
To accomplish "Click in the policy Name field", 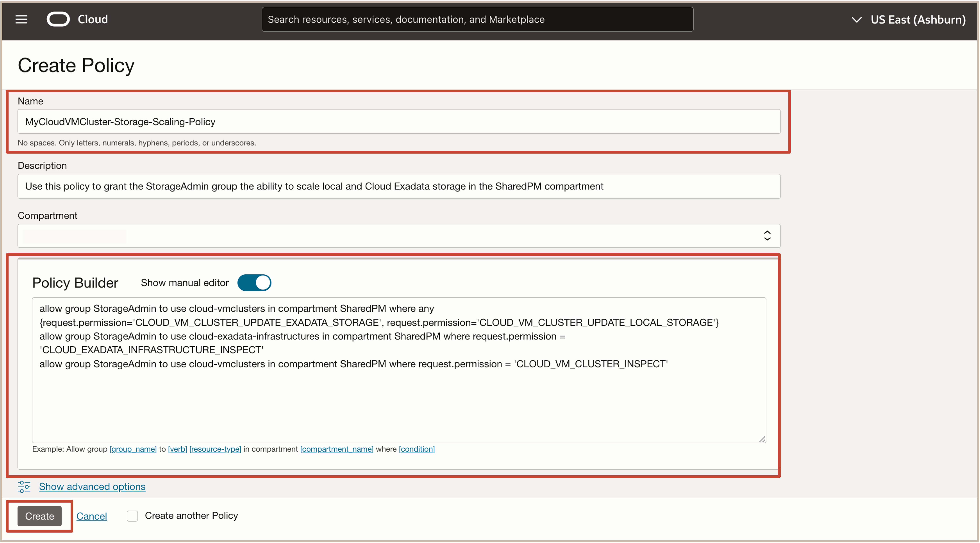I will (x=399, y=122).
